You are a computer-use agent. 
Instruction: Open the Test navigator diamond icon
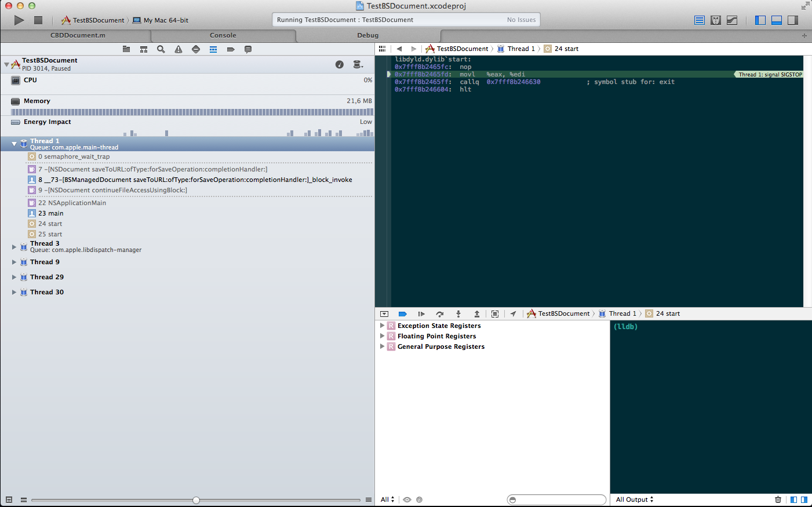click(196, 49)
